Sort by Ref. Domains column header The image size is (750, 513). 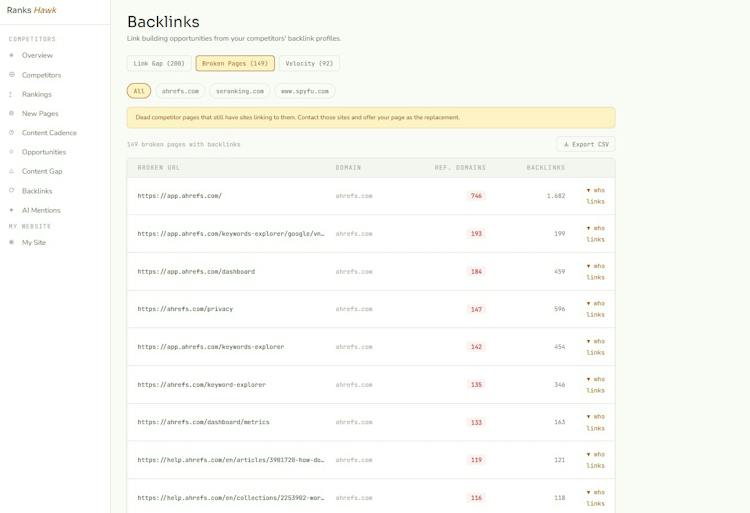[x=460, y=167]
